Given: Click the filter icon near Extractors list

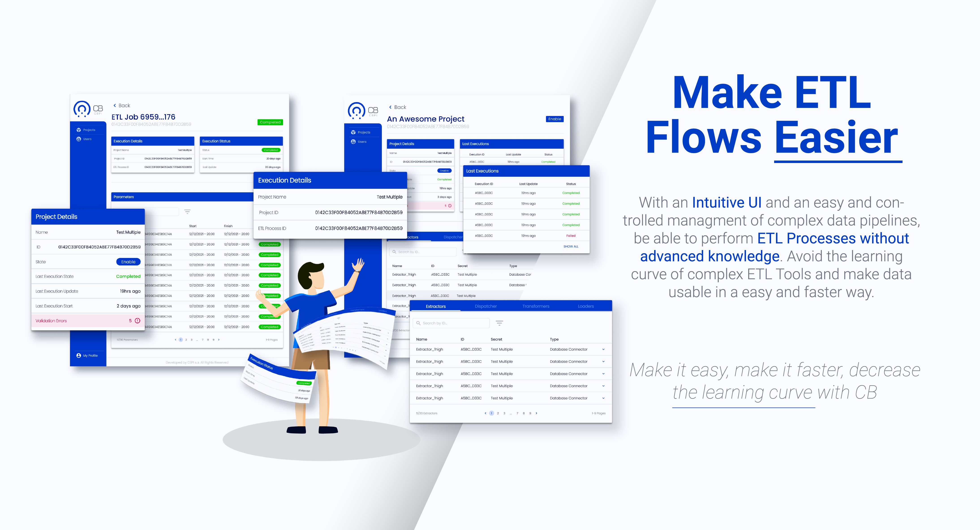Looking at the screenshot, I should pyautogui.click(x=500, y=323).
